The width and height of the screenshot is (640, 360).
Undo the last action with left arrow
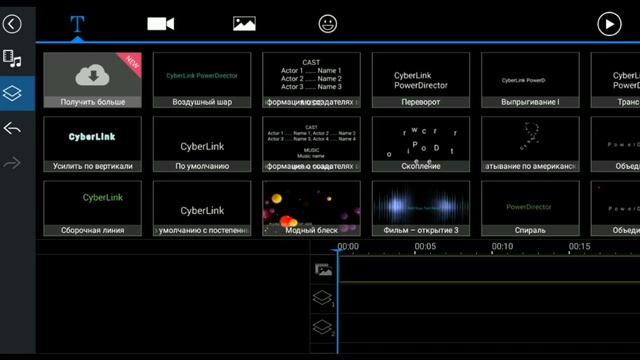[x=12, y=128]
